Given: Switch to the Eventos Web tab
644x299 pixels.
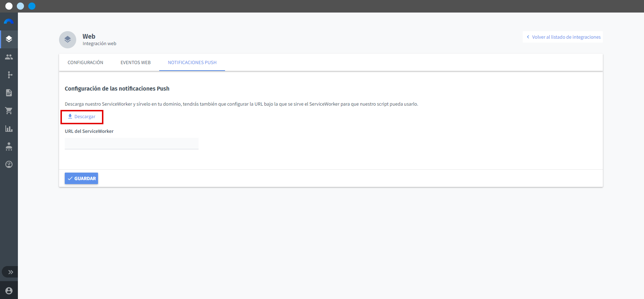Looking at the screenshot, I should tap(136, 62).
